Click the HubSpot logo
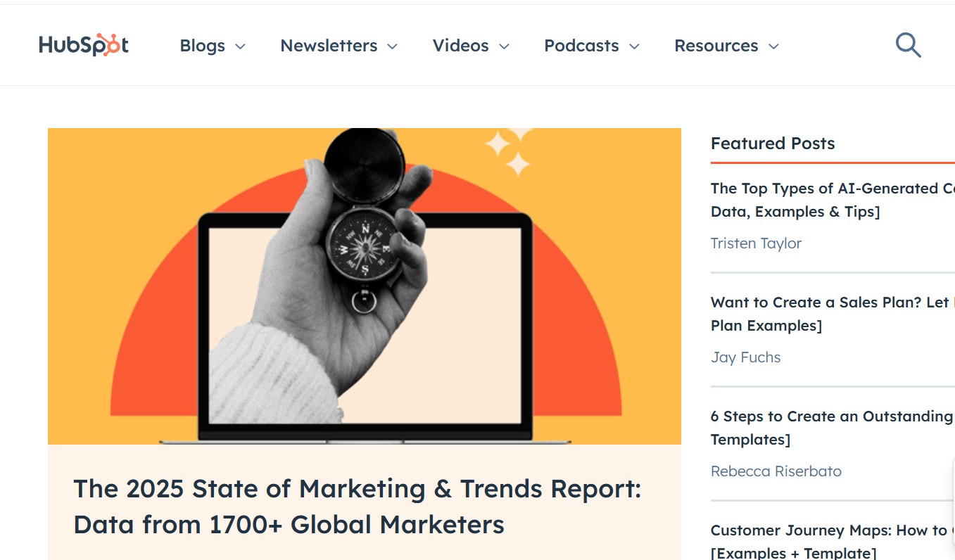955x560 pixels. click(x=84, y=45)
